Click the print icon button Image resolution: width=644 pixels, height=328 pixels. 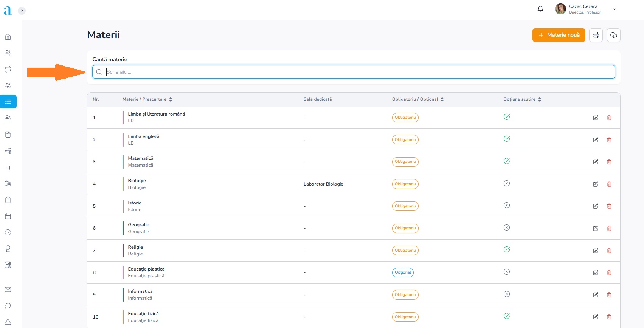point(596,35)
